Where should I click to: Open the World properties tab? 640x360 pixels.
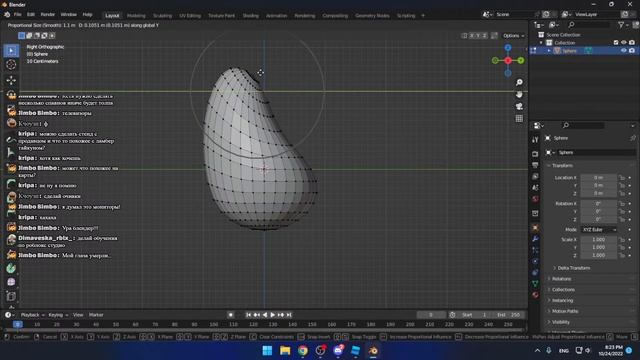click(x=535, y=199)
